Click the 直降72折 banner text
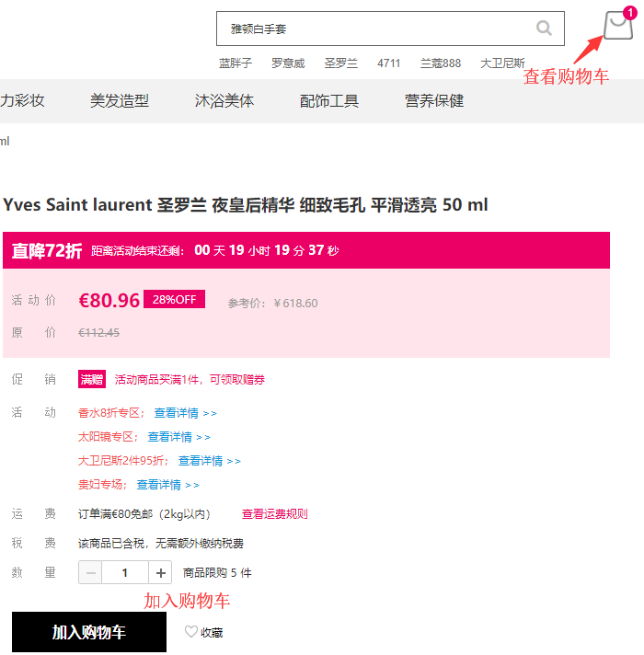This screenshot has width=644, height=655. (x=47, y=250)
